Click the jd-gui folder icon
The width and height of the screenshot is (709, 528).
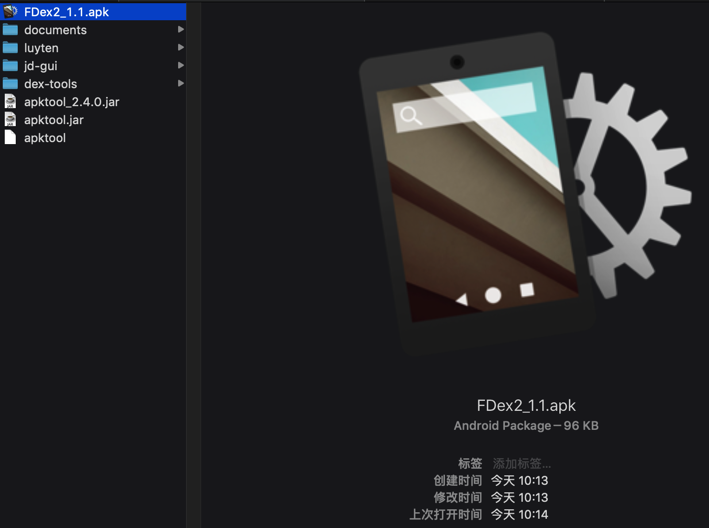coord(10,66)
